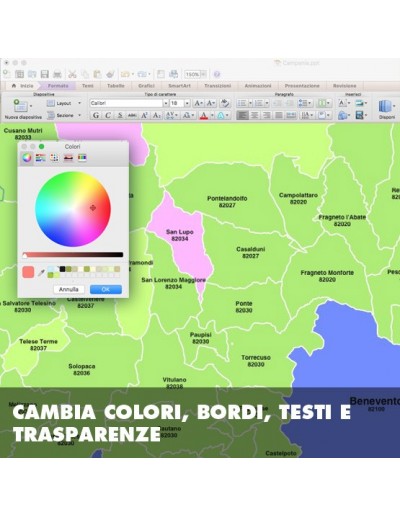
Task: Select the color wheel view in Colori dialog
Action: pos(27,158)
